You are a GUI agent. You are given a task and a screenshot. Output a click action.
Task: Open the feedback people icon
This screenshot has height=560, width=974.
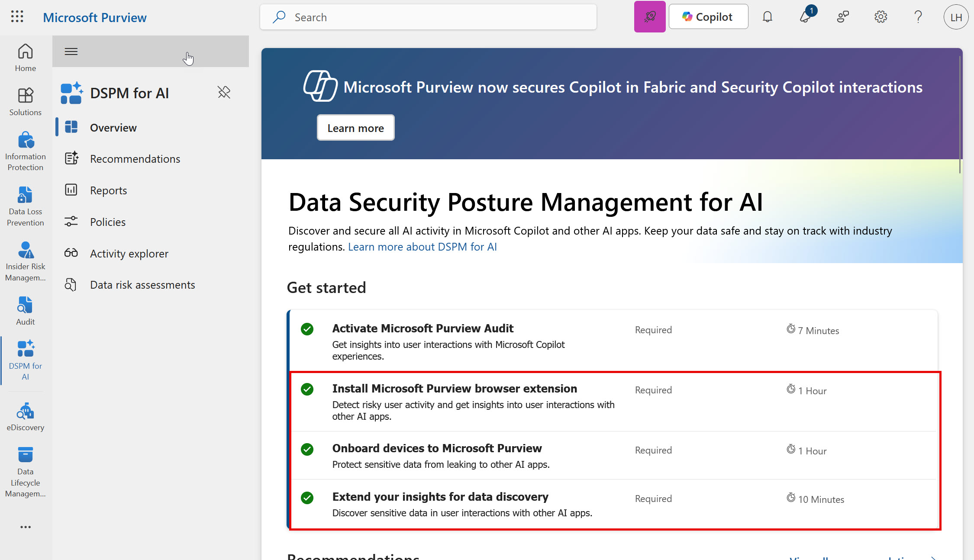(843, 17)
